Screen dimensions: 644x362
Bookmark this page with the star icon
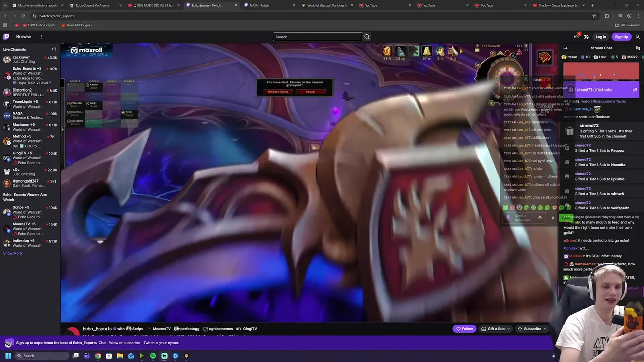(594, 16)
